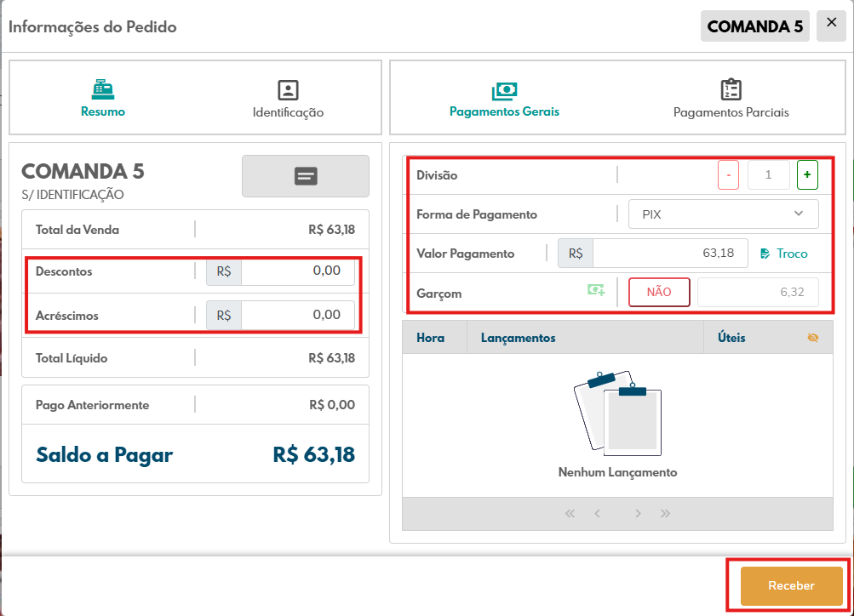Viewport: 854px width, 616px height.
Task: Increase Divisão with the plus button
Action: [806, 174]
